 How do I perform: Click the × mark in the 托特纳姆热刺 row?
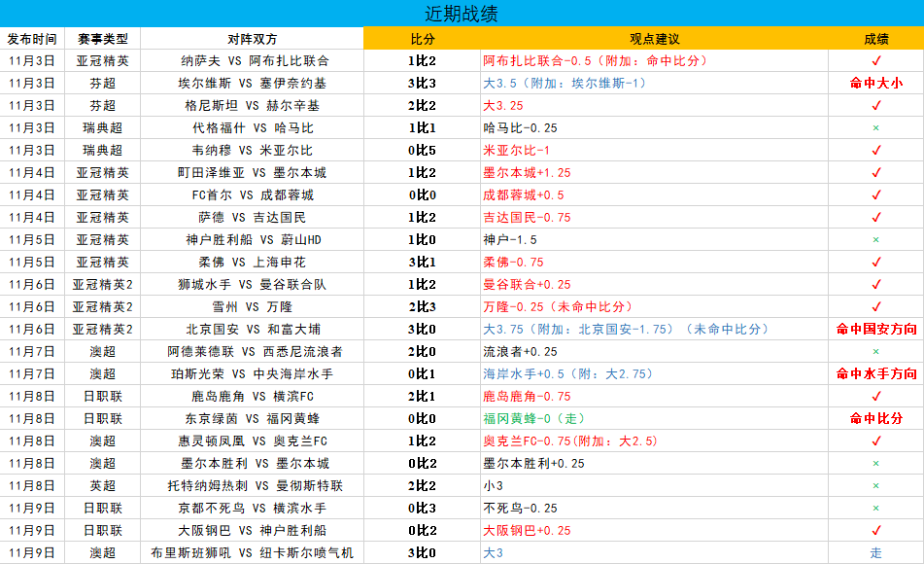[875, 485]
